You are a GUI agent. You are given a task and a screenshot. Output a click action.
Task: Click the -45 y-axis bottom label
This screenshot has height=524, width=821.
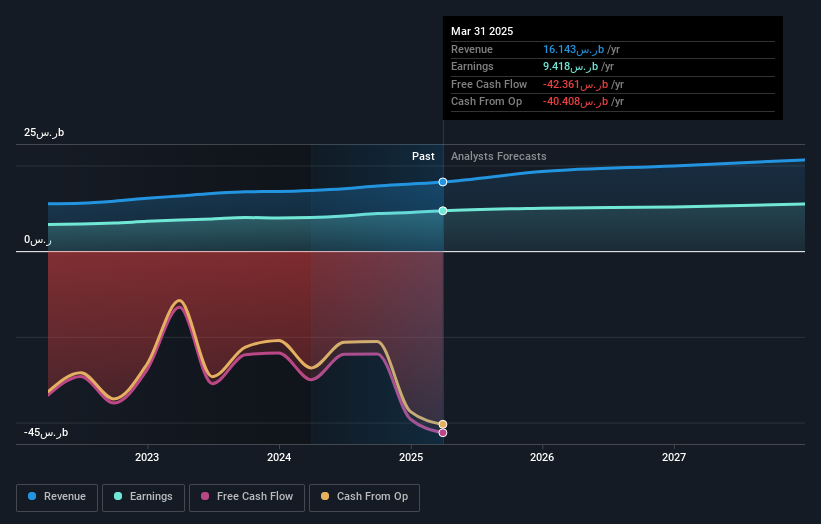pyautogui.click(x=46, y=433)
